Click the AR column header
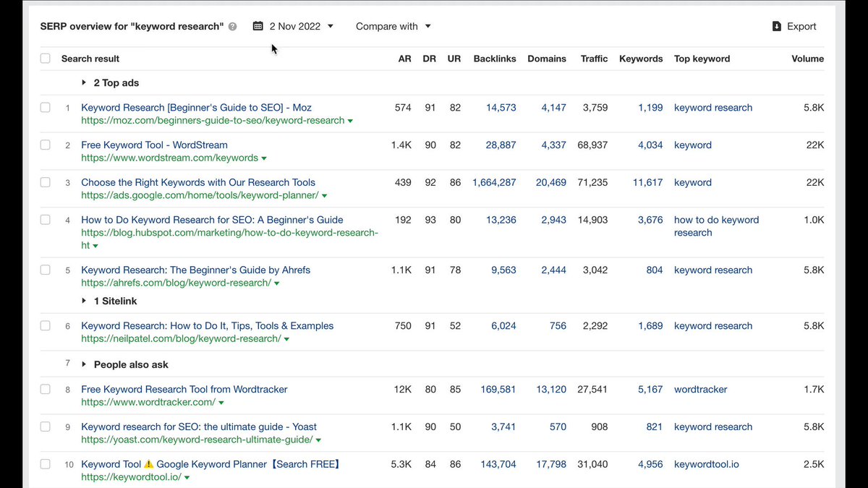The height and width of the screenshot is (488, 868). (405, 59)
